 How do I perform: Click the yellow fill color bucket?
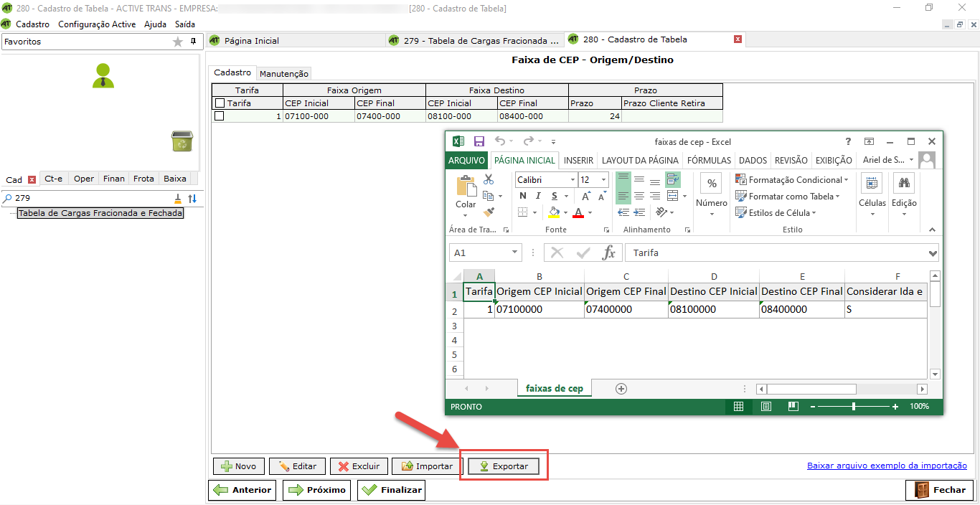click(553, 212)
